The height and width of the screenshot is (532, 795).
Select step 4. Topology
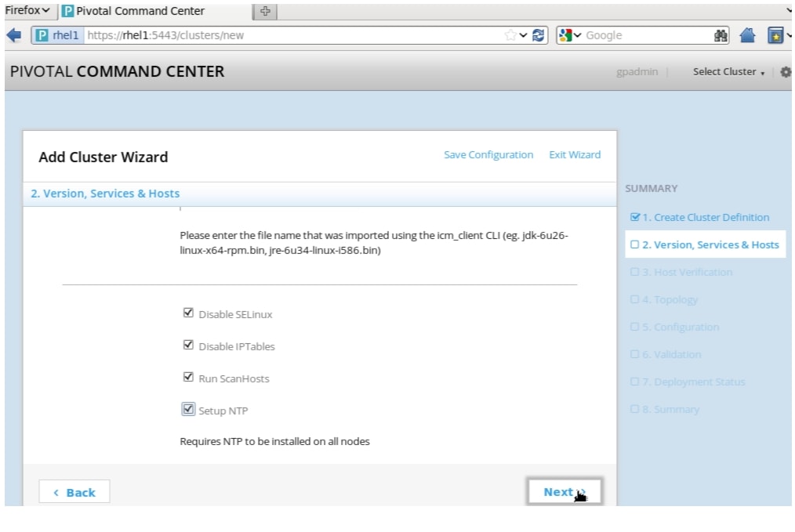(x=664, y=299)
